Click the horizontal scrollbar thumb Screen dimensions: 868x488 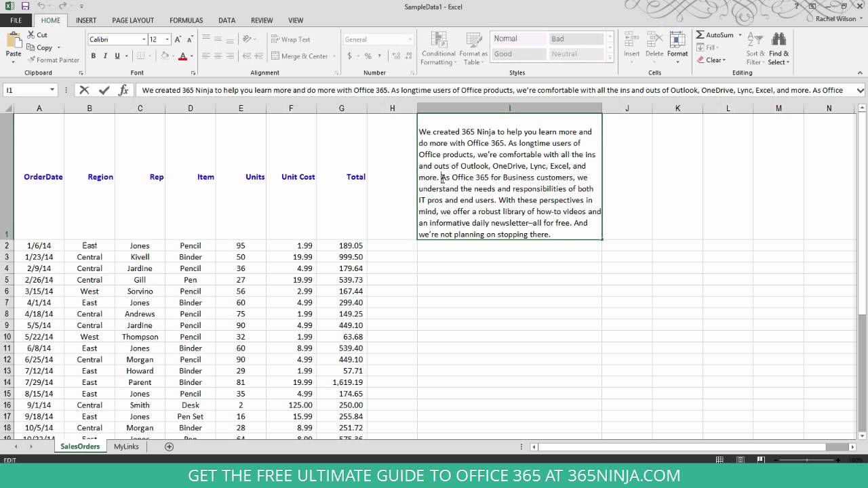tap(682, 447)
